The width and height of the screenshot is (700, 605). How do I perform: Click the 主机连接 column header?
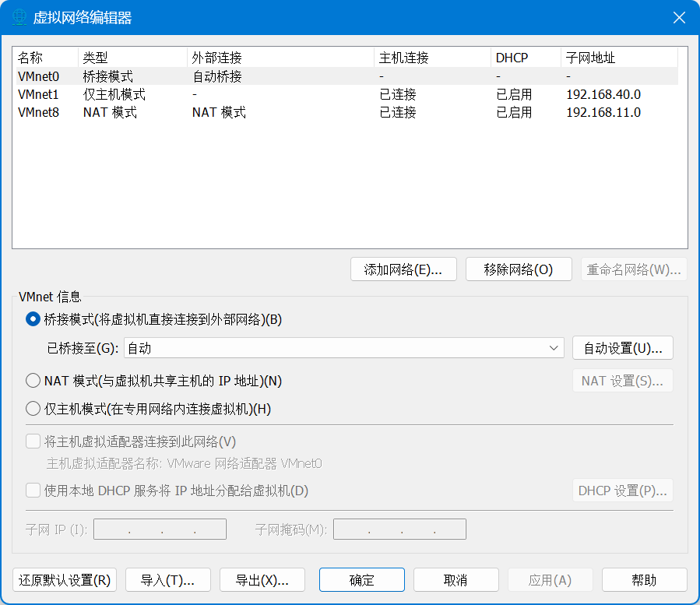click(432, 58)
